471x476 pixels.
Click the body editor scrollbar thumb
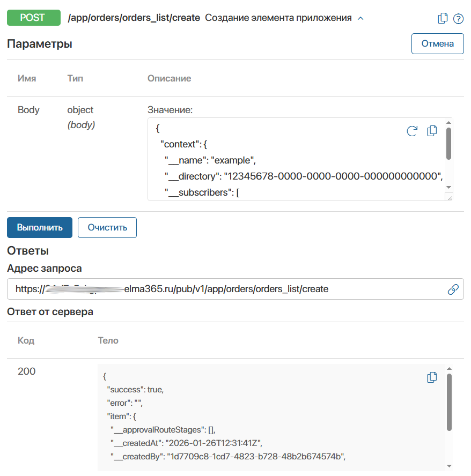(449, 143)
